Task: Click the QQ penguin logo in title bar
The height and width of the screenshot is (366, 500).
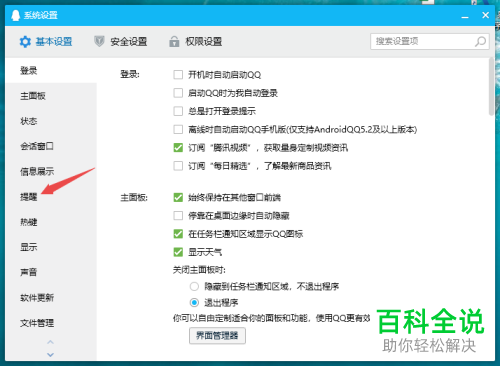Action: (15, 15)
